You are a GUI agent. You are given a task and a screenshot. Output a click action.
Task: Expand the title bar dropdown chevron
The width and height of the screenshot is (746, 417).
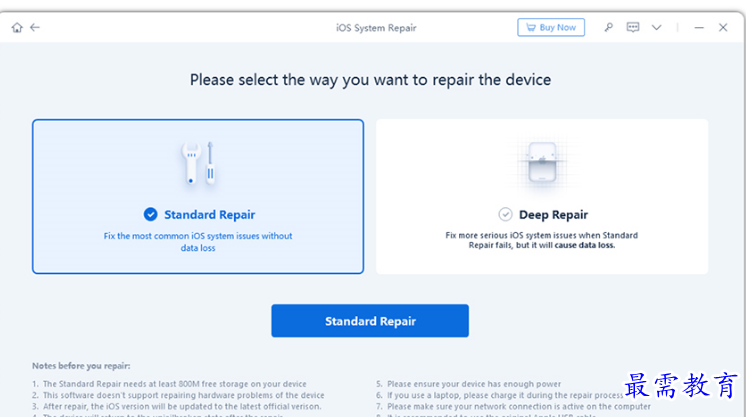[657, 28]
